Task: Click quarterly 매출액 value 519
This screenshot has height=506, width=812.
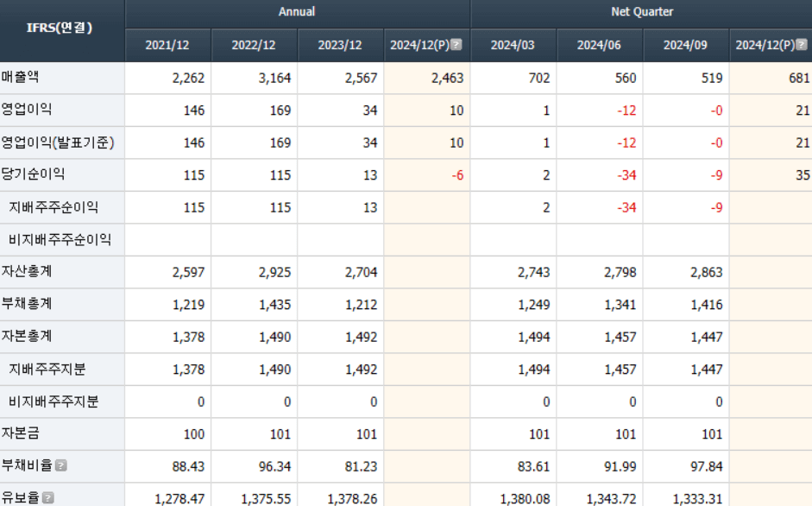Action: 712,78
